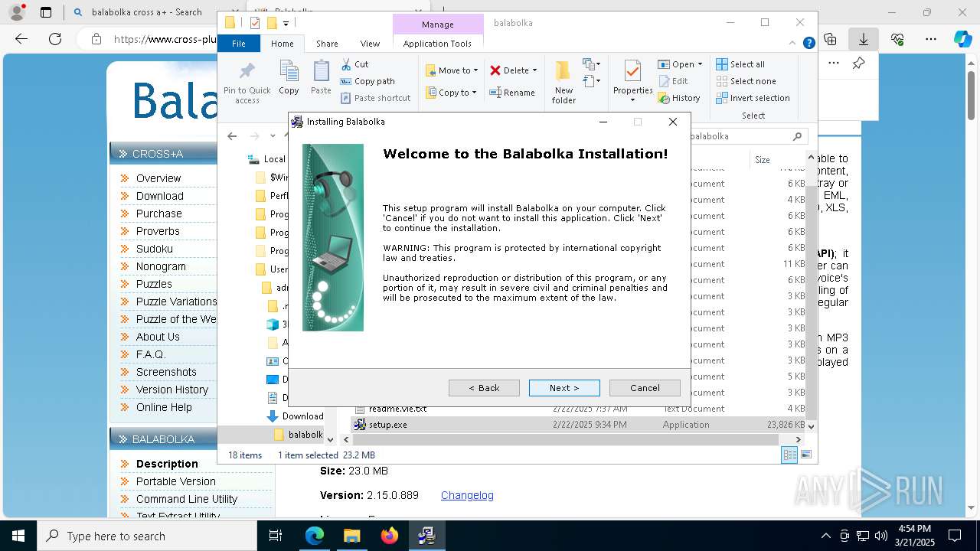Click Invert selection in the ribbon
The image size is (980, 551).
pos(753,98)
